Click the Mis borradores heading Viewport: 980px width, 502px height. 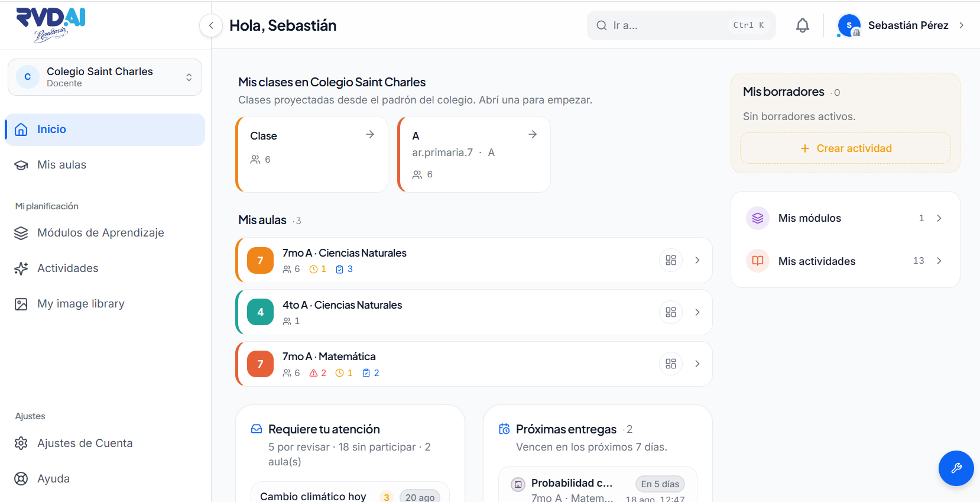pyautogui.click(x=784, y=92)
